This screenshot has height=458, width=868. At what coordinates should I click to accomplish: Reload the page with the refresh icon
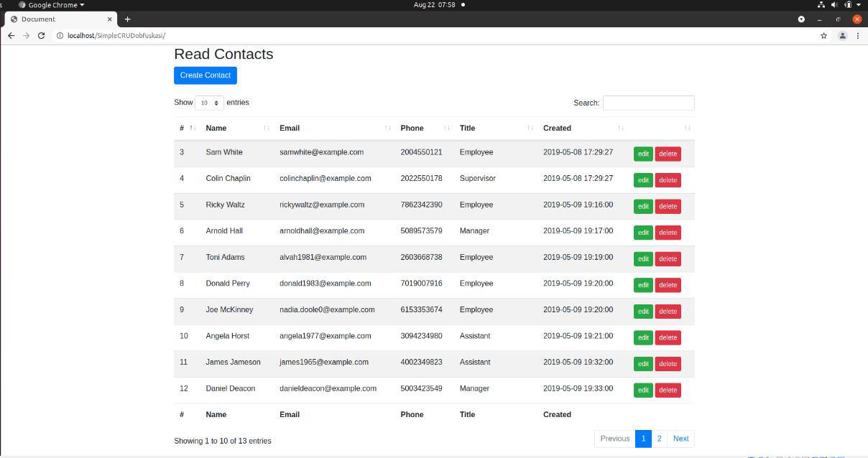41,36
